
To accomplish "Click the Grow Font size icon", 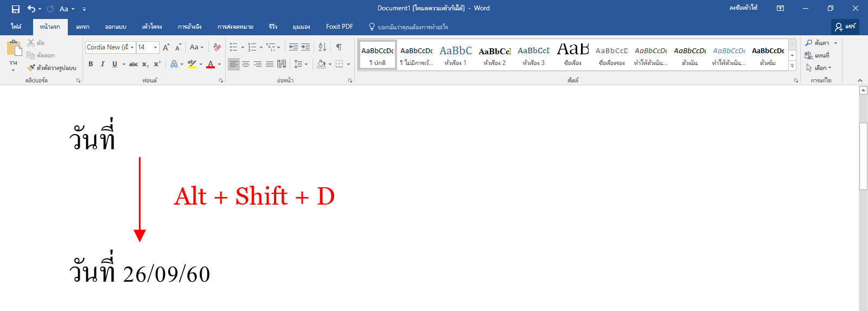I will (x=166, y=47).
